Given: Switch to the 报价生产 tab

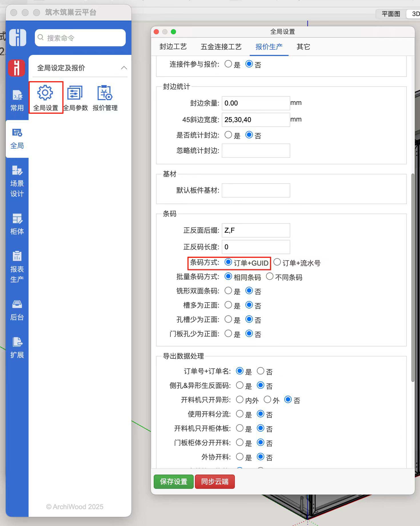Looking at the screenshot, I should click(x=269, y=47).
